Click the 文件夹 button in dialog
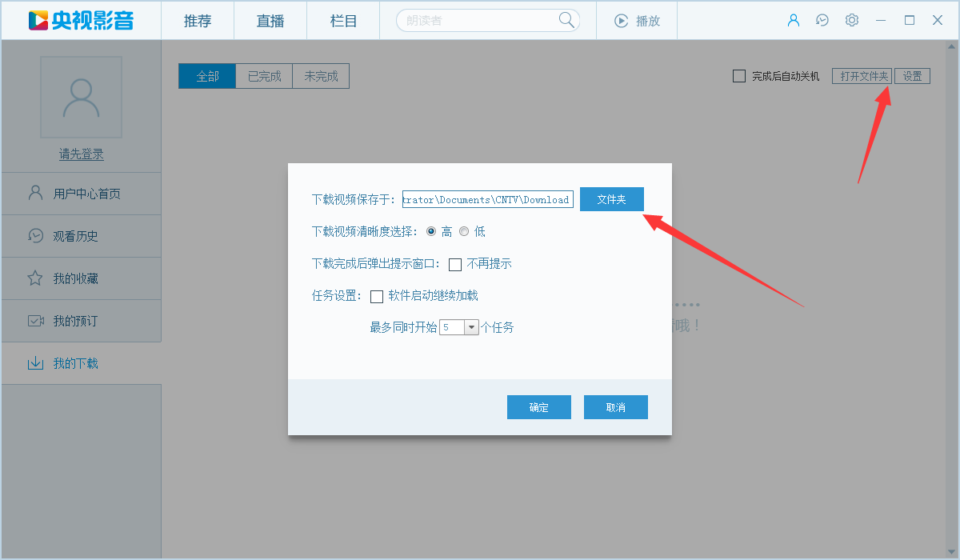The width and height of the screenshot is (960, 560). point(611,198)
